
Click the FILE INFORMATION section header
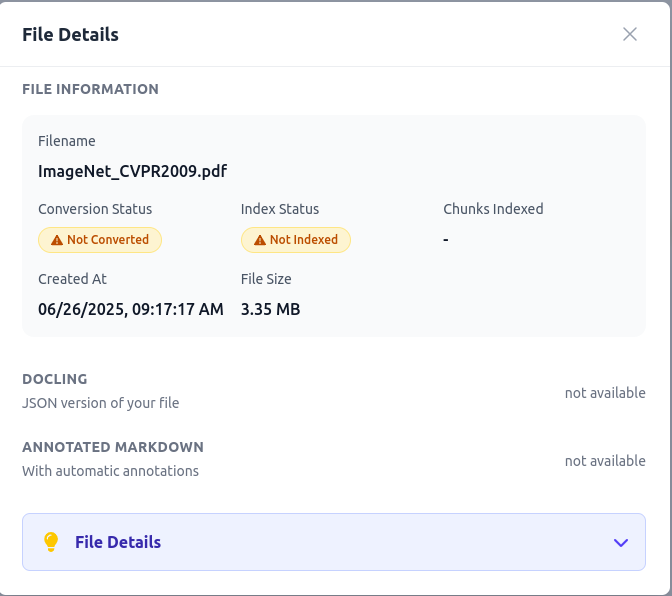point(90,89)
